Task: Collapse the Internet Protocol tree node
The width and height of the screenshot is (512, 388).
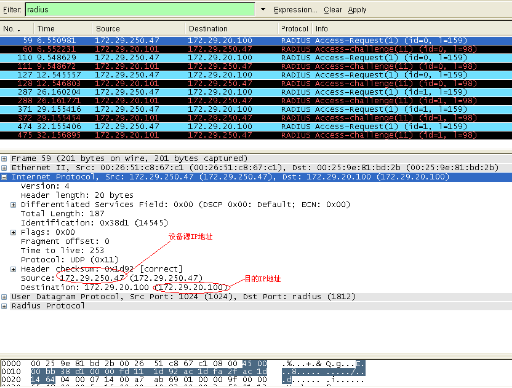Action: [4, 177]
